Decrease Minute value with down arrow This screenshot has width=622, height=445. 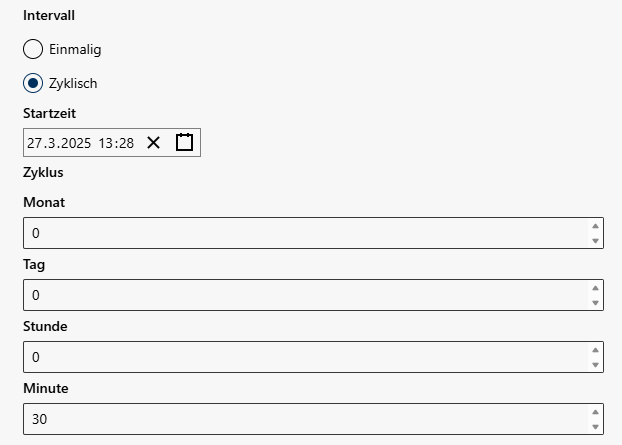(x=595, y=427)
